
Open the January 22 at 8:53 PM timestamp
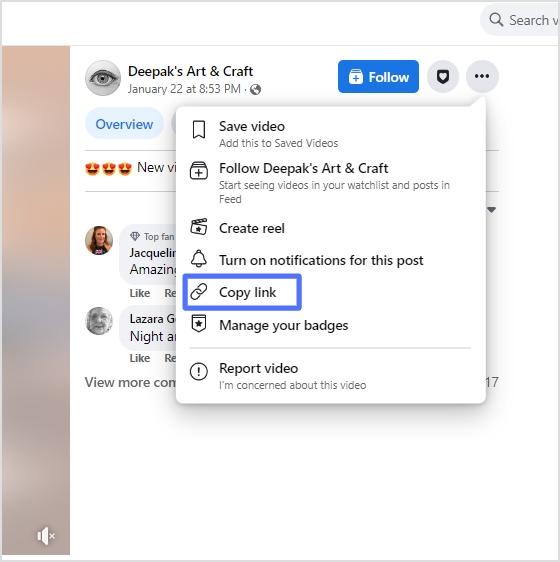pos(184,89)
